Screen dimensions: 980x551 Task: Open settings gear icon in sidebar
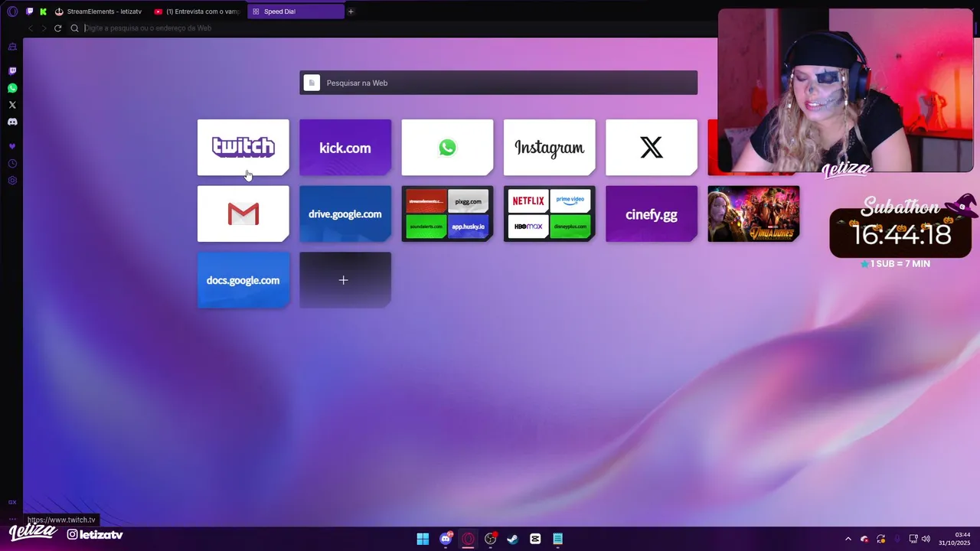click(x=12, y=181)
